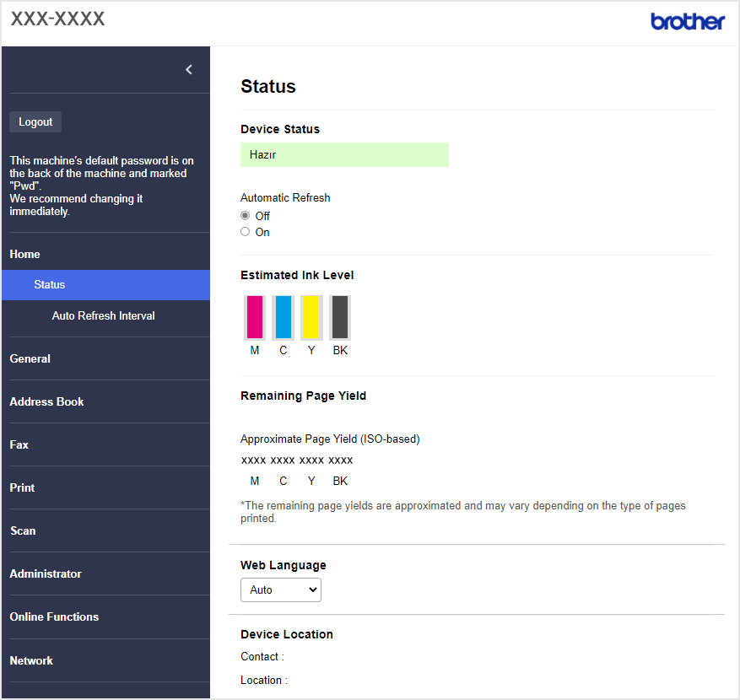This screenshot has height=700, width=740.
Task: Open the Online Functions section
Action: [54, 617]
